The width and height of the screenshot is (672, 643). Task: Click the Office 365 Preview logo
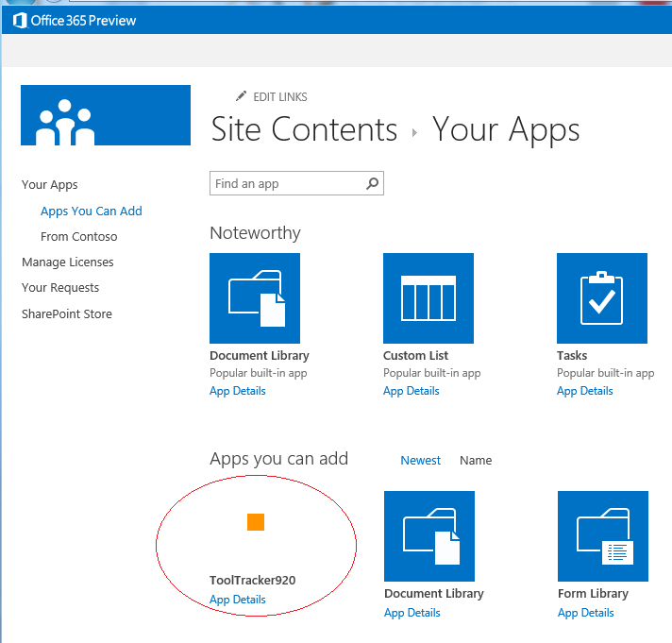pyautogui.click(x=75, y=20)
